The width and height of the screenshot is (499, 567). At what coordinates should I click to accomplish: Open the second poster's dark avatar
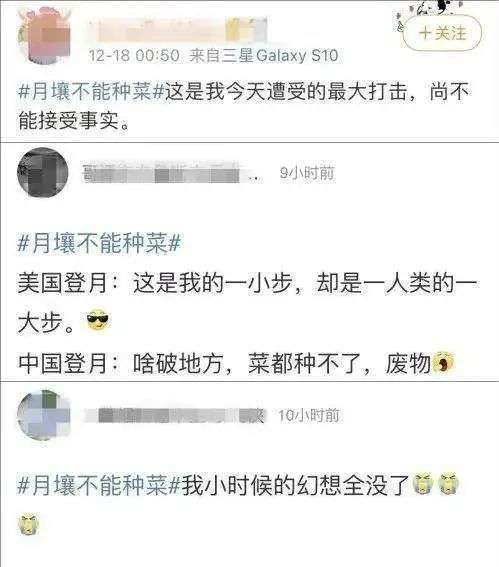click(x=43, y=172)
